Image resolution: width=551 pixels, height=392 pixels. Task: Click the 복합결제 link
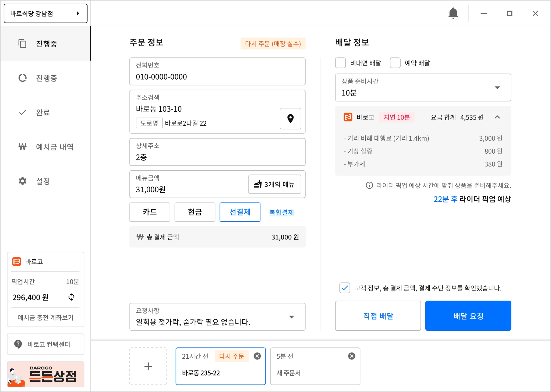coord(281,212)
